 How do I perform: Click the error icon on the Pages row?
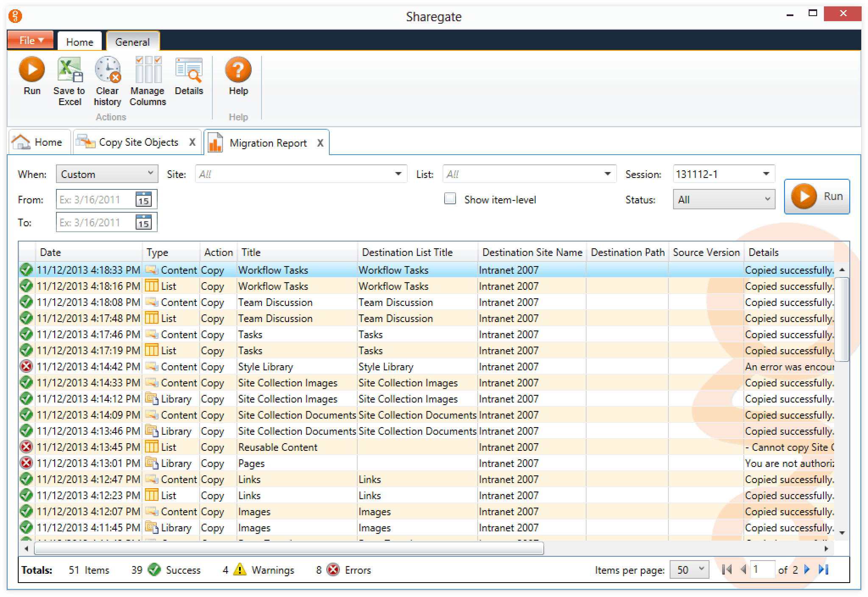click(x=26, y=463)
